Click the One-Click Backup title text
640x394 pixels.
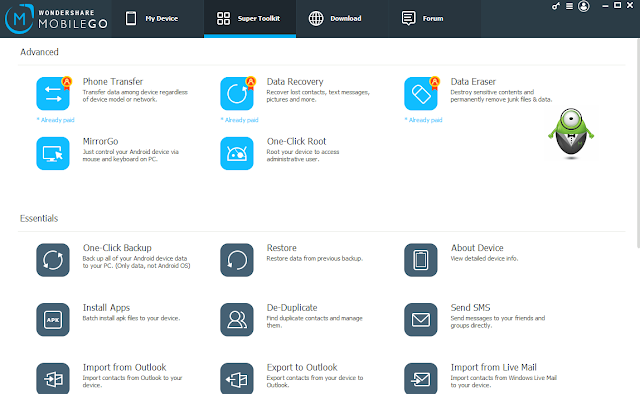[117, 248]
